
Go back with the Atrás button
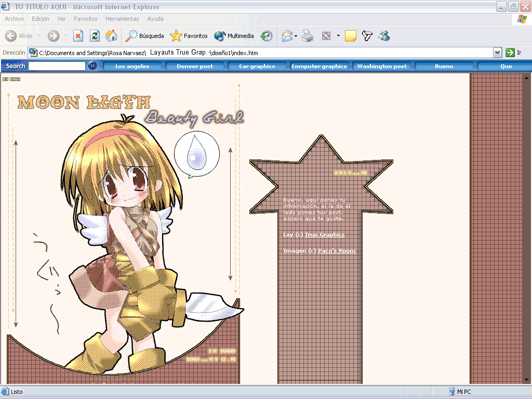(x=19, y=36)
